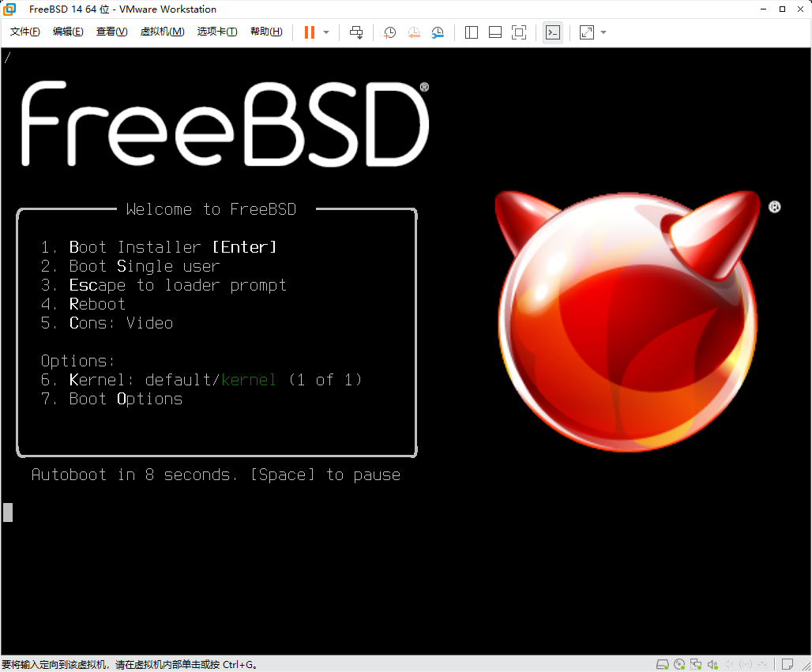
Task: Expand the stretch display dropdown arrow
Action: coord(603,32)
